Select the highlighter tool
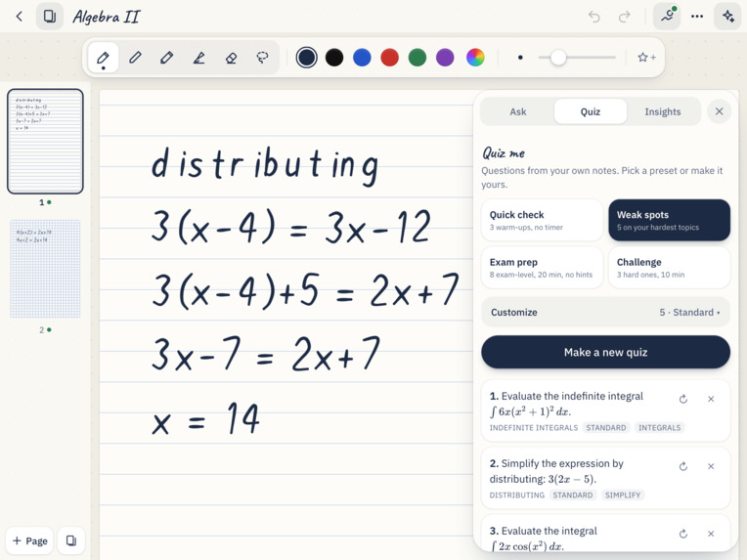The height and width of the screenshot is (560, 747). click(199, 58)
